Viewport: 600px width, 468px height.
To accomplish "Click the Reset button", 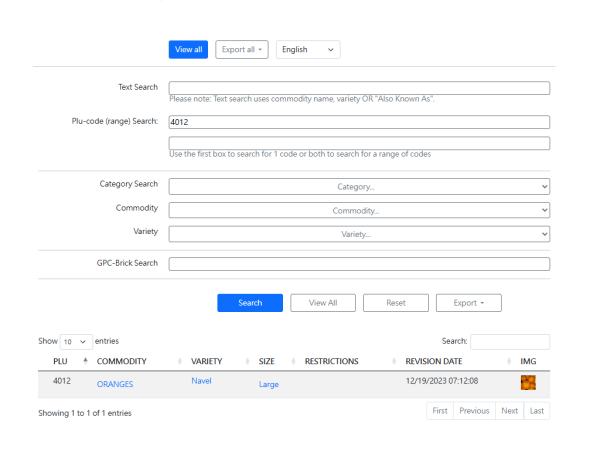I will tap(396, 303).
